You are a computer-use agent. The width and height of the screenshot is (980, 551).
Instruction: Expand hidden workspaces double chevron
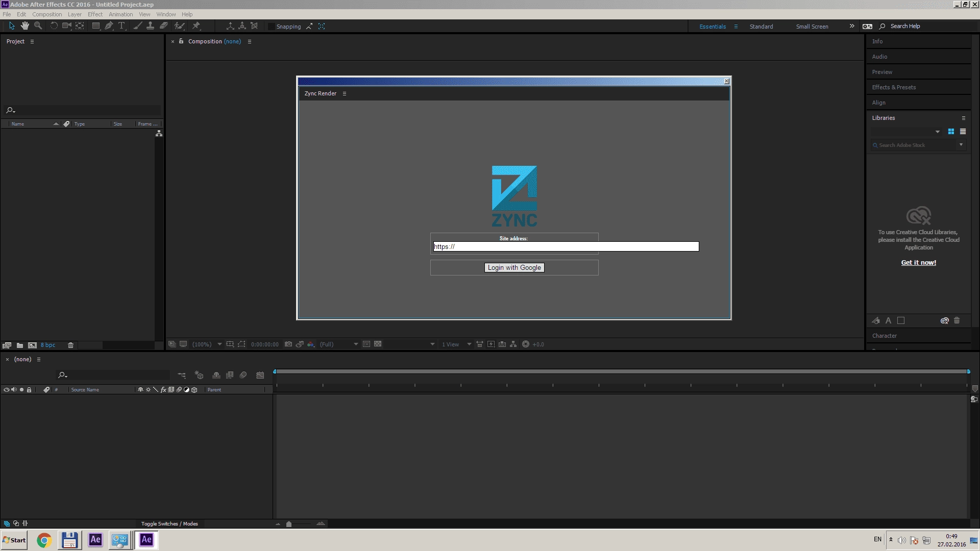[851, 26]
